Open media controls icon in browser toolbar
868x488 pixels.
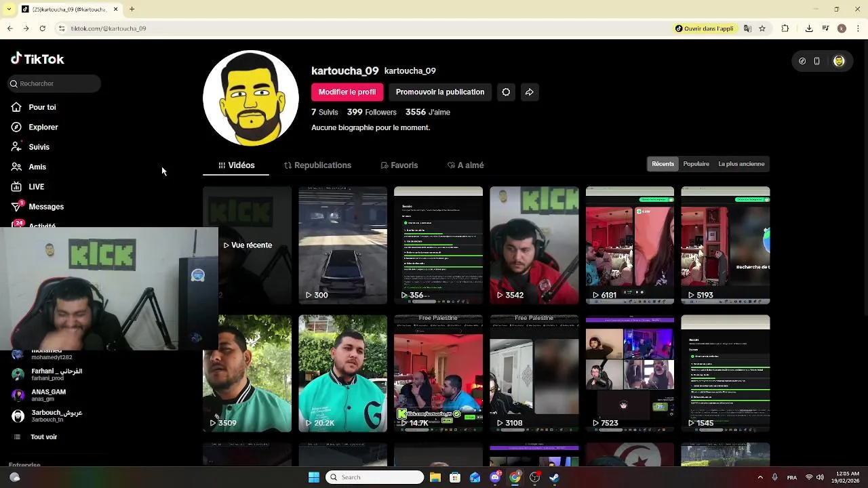[825, 28]
